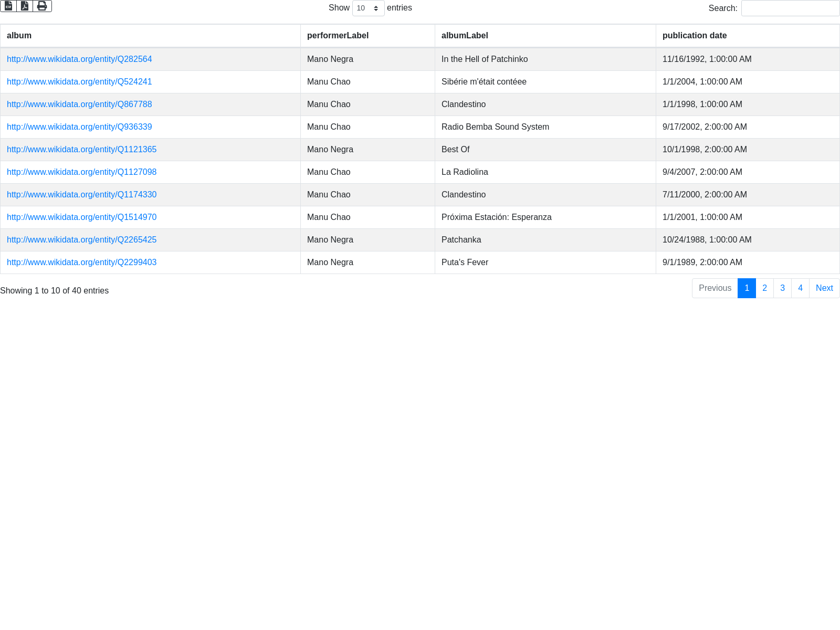840x630 pixels.
Task: Sort by publication date column header
Action: click(695, 36)
